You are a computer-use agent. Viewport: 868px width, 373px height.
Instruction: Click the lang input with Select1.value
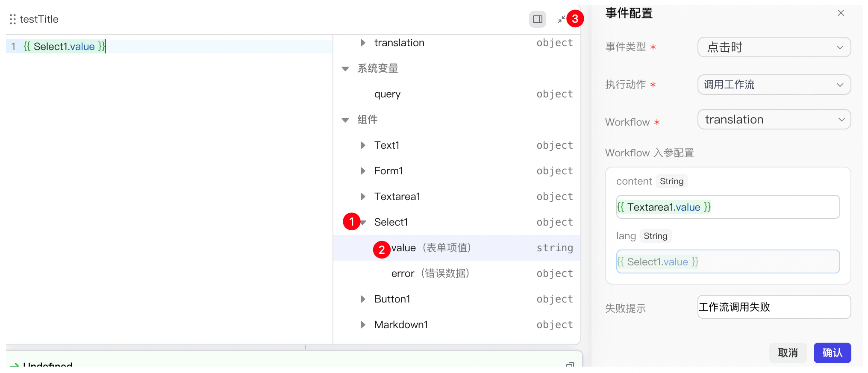728,261
